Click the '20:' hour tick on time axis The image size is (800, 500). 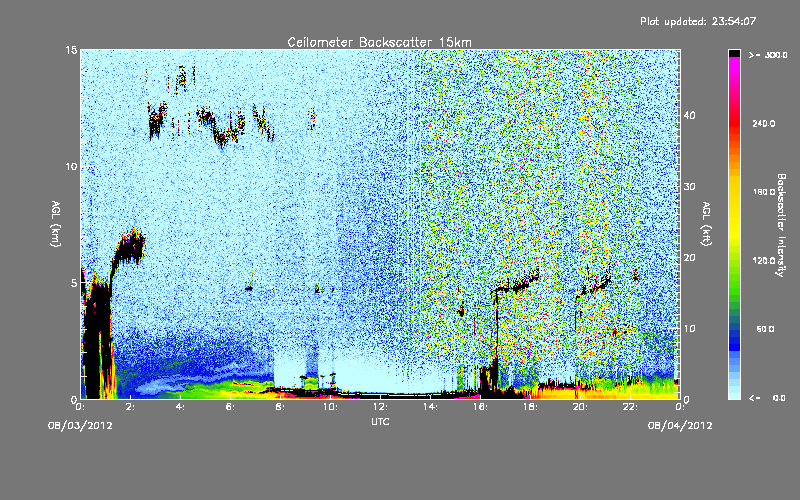580,407
